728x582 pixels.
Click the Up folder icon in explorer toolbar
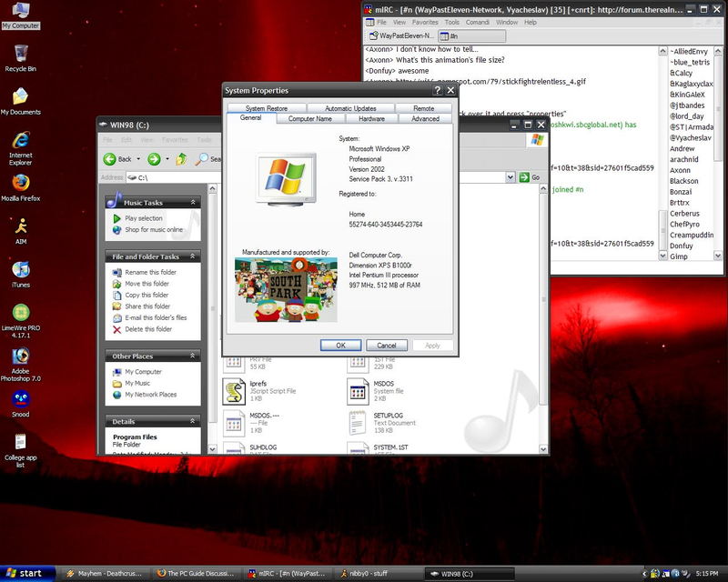181,159
